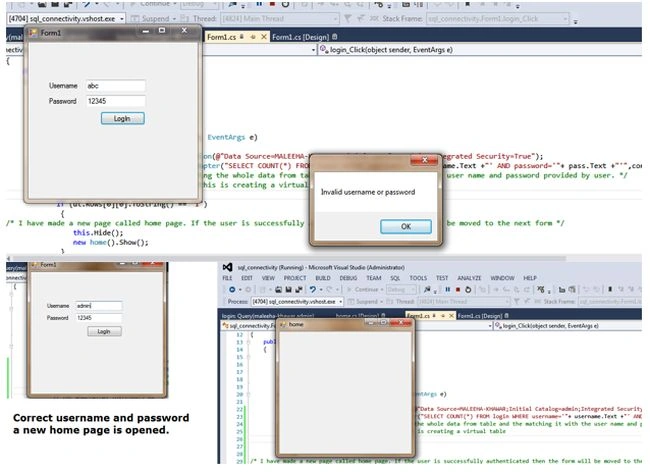This screenshot has width=650, height=472.
Task: Open the PROJECT menu
Action: (x=295, y=278)
